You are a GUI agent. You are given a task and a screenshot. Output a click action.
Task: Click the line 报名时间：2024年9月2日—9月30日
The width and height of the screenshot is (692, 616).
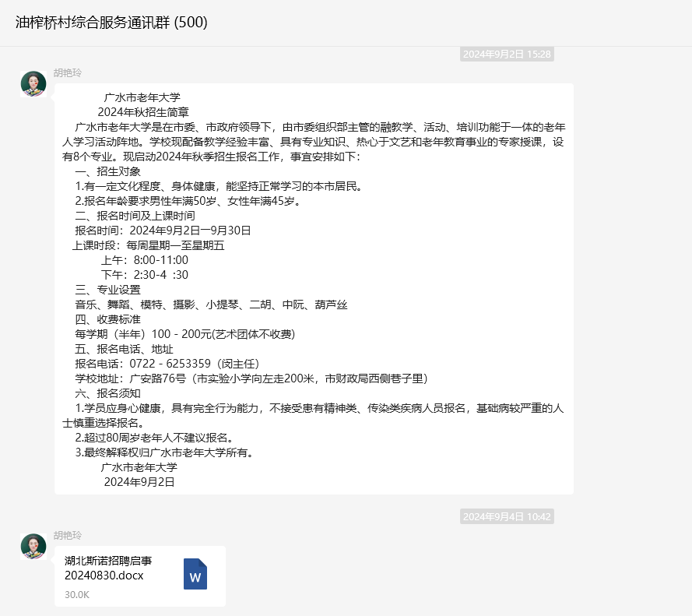[x=163, y=231]
